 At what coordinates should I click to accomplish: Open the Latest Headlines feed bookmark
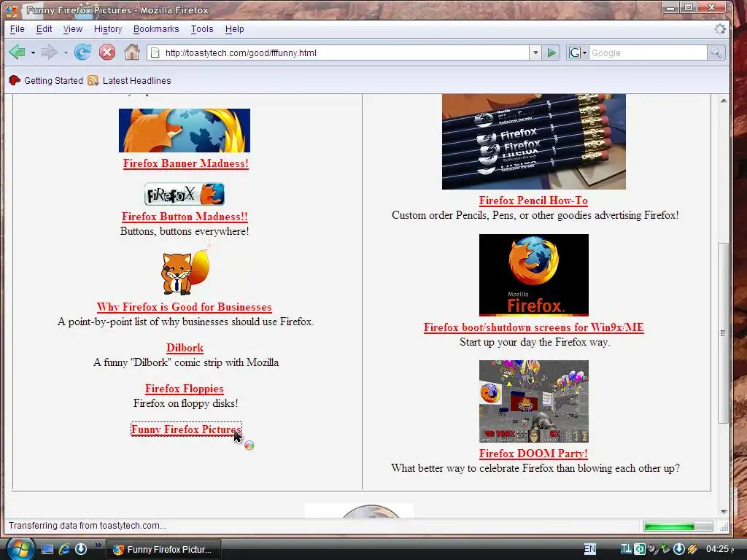pyautogui.click(x=130, y=80)
